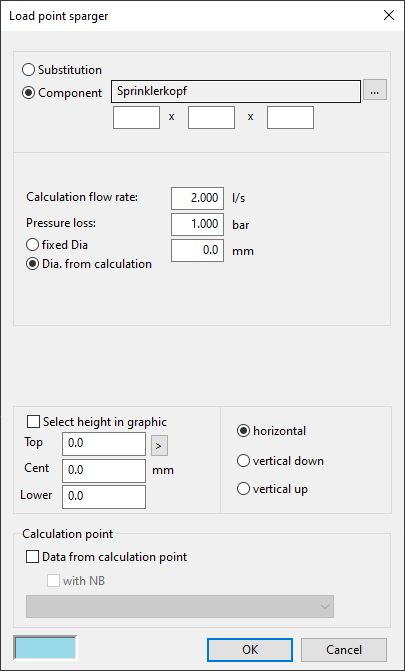405x671 pixels.
Task: Open component browser with ellipsis button
Action: pyautogui.click(x=375, y=90)
